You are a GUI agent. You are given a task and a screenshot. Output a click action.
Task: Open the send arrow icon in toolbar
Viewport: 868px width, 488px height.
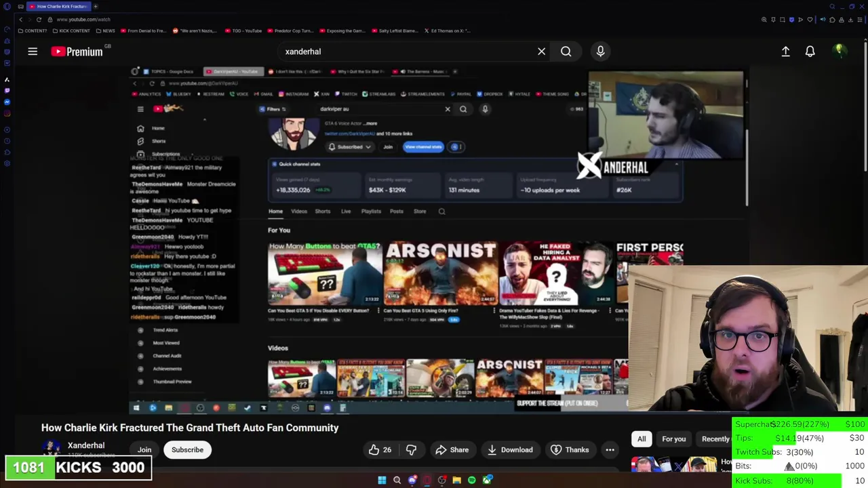[800, 20]
